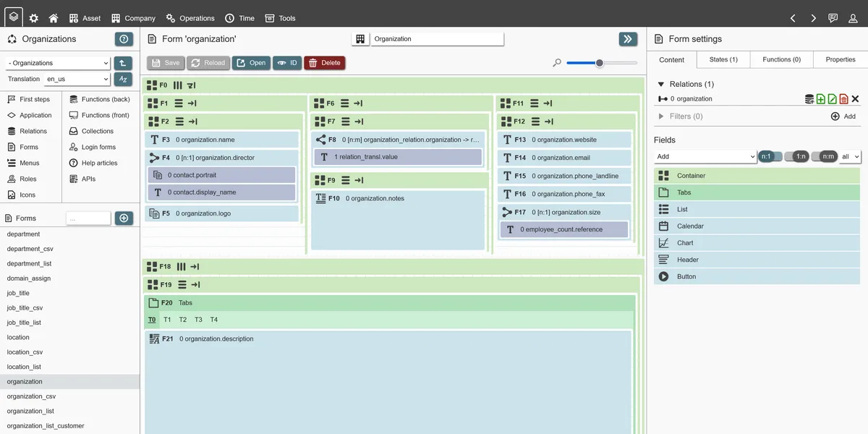This screenshot has height=434, width=868.
Task: Remove organization relation with X icon
Action: (855, 99)
